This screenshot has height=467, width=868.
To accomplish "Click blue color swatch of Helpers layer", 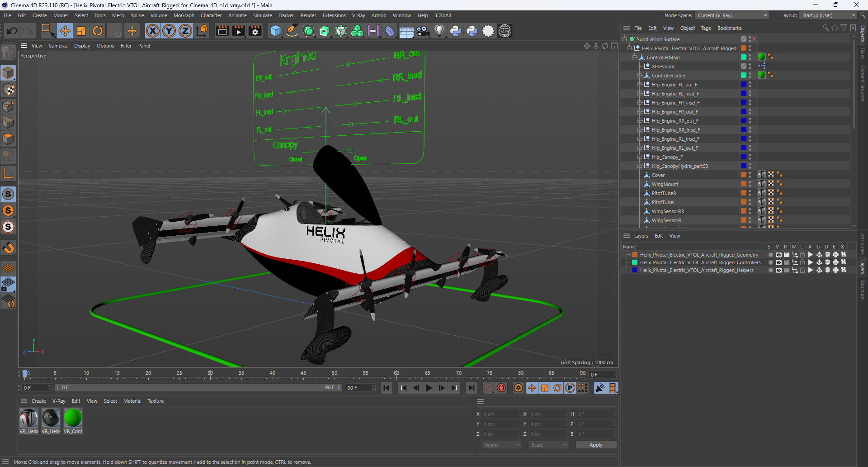I will click(x=635, y=270).
